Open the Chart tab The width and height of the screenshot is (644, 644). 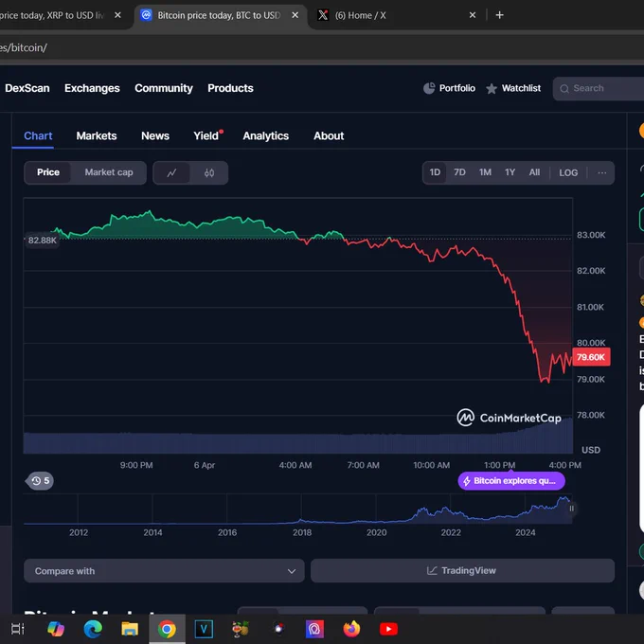click(38, 136)
